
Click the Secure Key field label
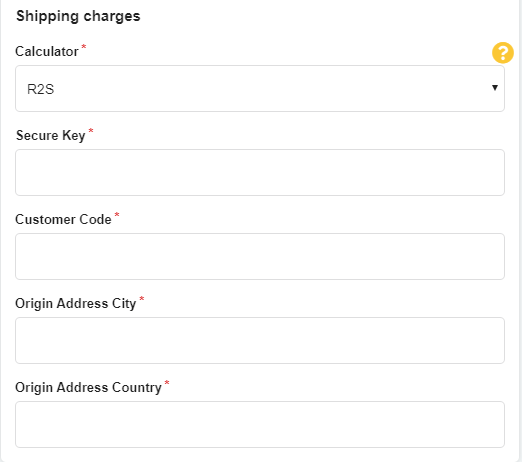pyautogui.click(x=51, y=136)
